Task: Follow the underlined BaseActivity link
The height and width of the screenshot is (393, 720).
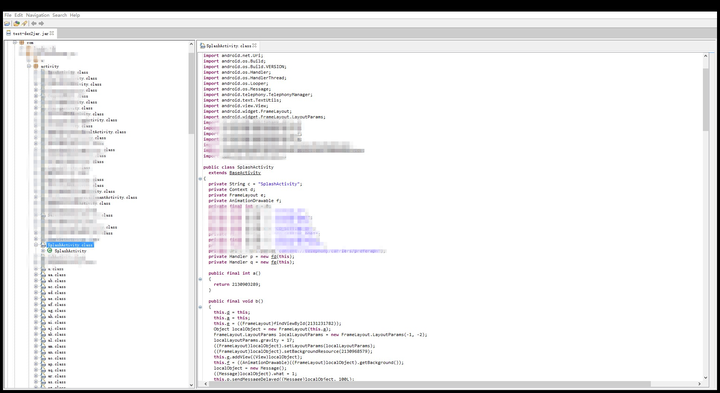Action: (245, 173)
